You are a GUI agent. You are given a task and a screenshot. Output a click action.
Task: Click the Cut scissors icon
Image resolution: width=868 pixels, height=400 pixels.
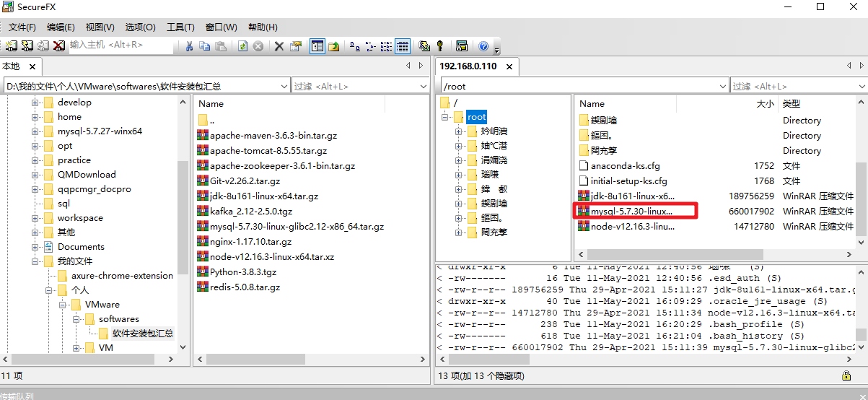(189, 46)
